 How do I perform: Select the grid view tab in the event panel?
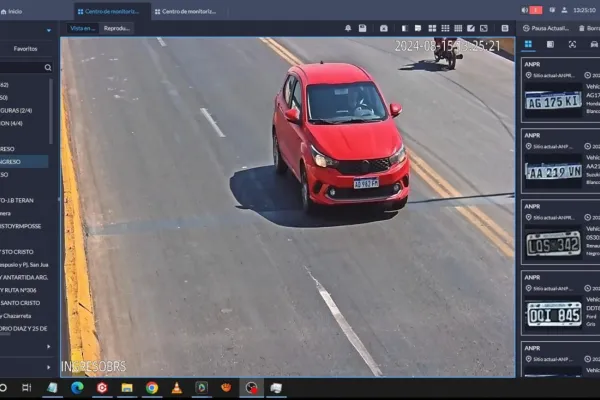528,44
